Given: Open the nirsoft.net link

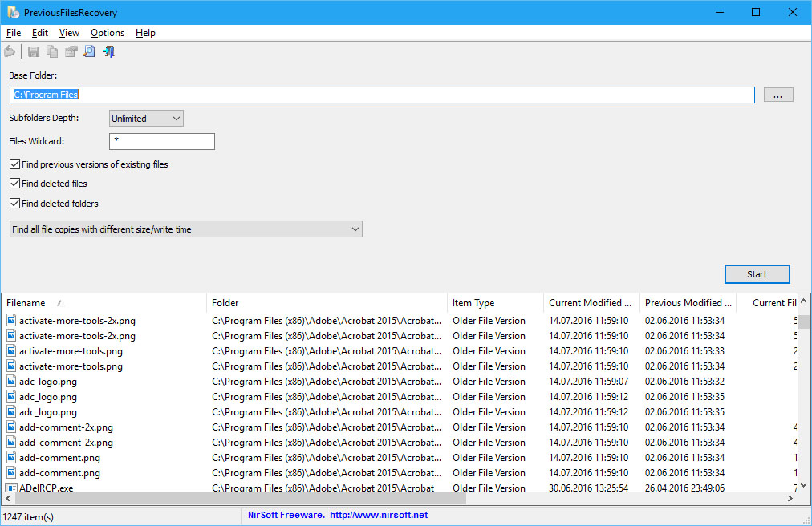Looking at the screenshot, I should (379, 515).
